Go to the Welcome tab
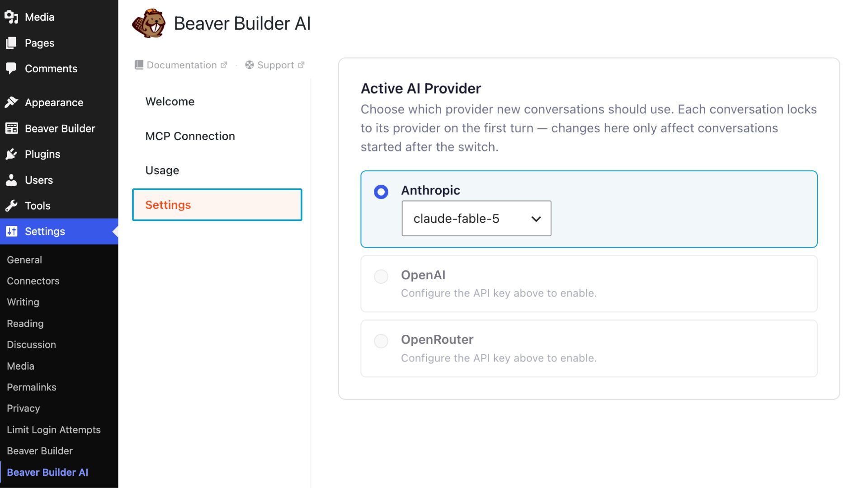Viewport: 868px width, 488px height. pyautogui.click(x=170, y=102)
